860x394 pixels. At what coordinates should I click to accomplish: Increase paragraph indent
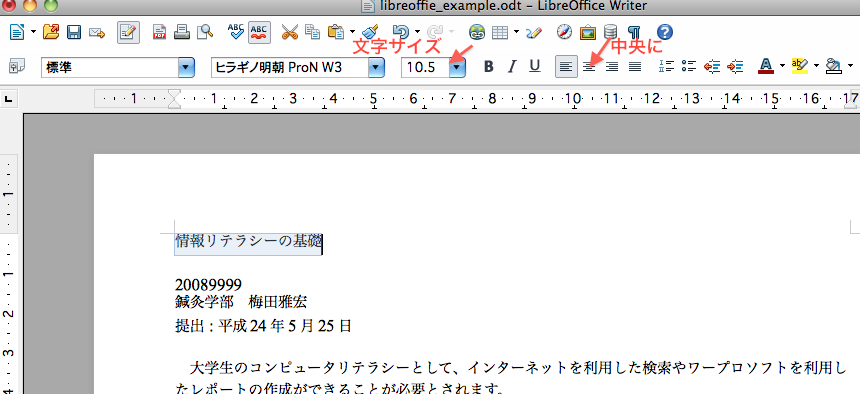point(735,67)
